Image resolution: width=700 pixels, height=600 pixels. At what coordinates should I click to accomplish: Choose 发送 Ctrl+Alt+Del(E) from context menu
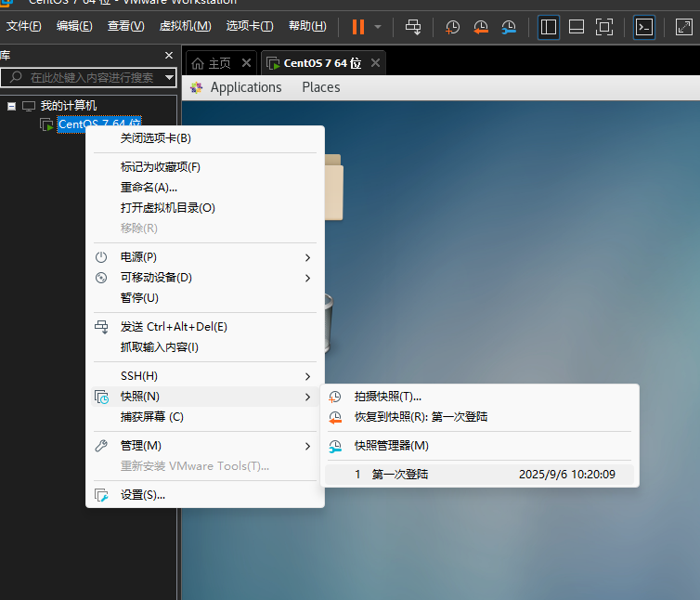tap(205, 327)
